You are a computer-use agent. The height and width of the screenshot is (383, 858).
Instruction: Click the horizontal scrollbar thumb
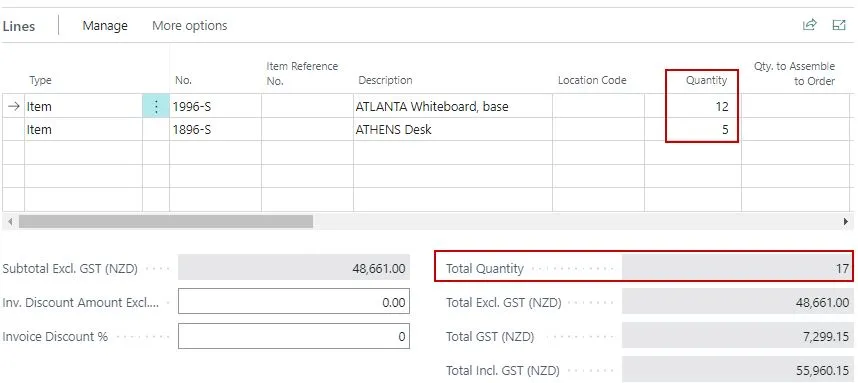(166, 222)
